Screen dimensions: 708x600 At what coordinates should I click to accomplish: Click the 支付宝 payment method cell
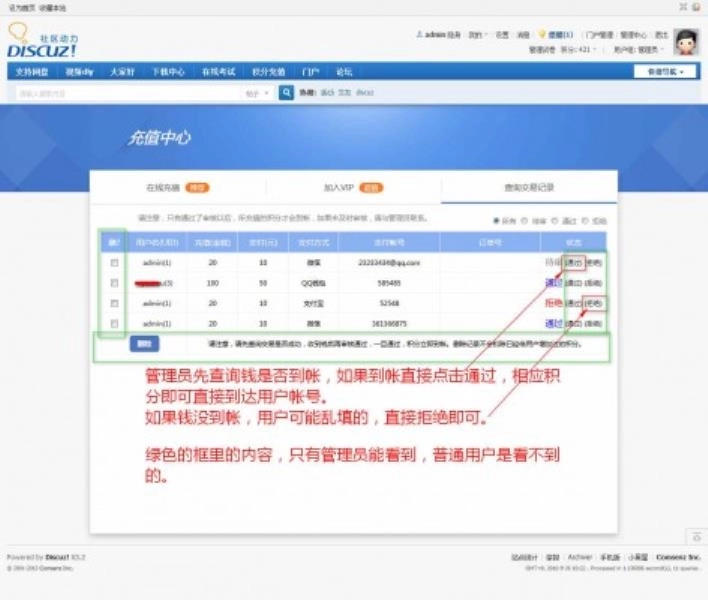(x=313, y=303)
